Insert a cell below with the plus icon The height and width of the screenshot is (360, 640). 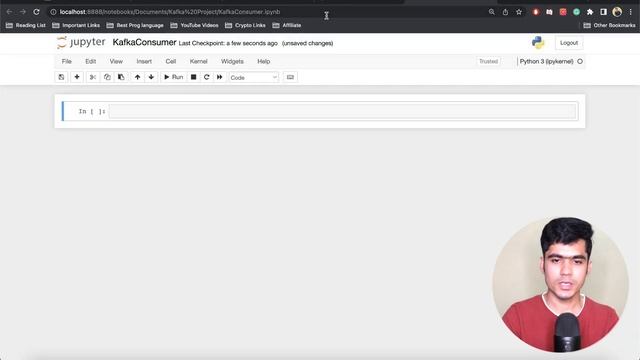[77, 77]
